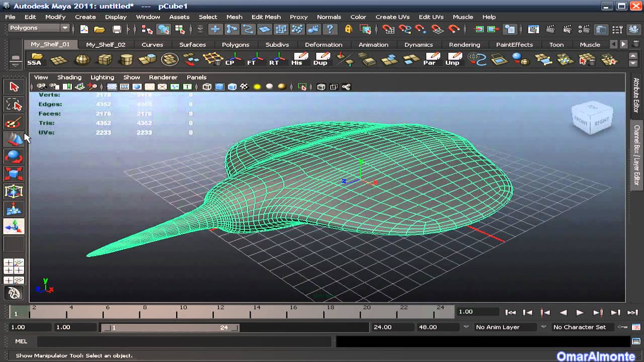Toggle make live magnet icon

coord(454,29)
